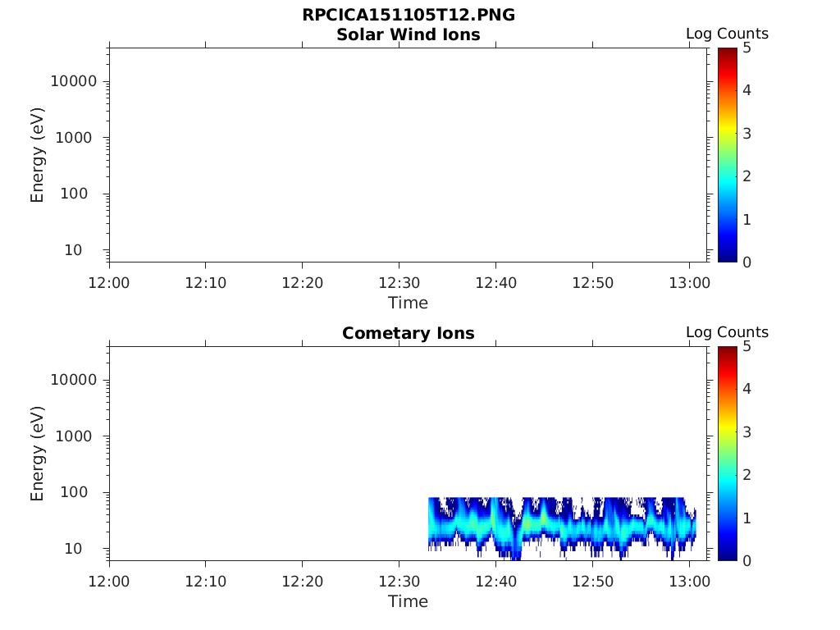Select the Solar Wind Ions plot title
This screenshot has width=840, height=630.
409,34
